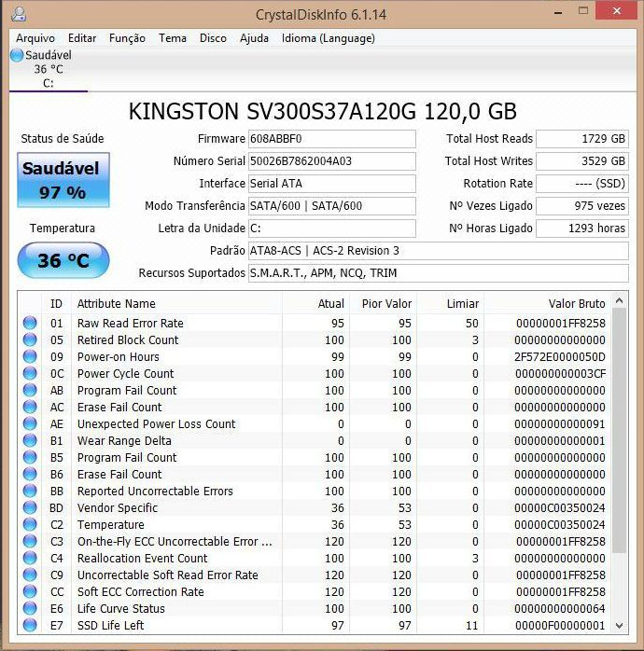Viewport: 644px width, 651px height.
Task: Open the Tema menu
Action: click(173, 38)
